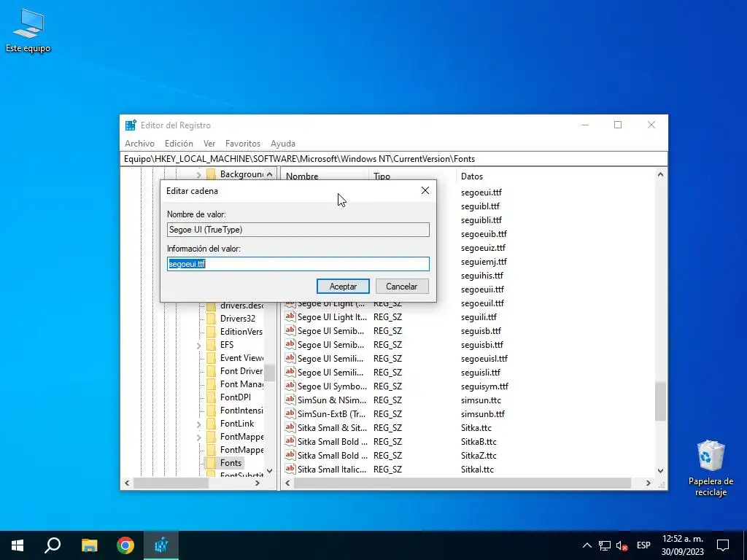Open the Ver menu
The image size is (747, 560).
point(209,144)
